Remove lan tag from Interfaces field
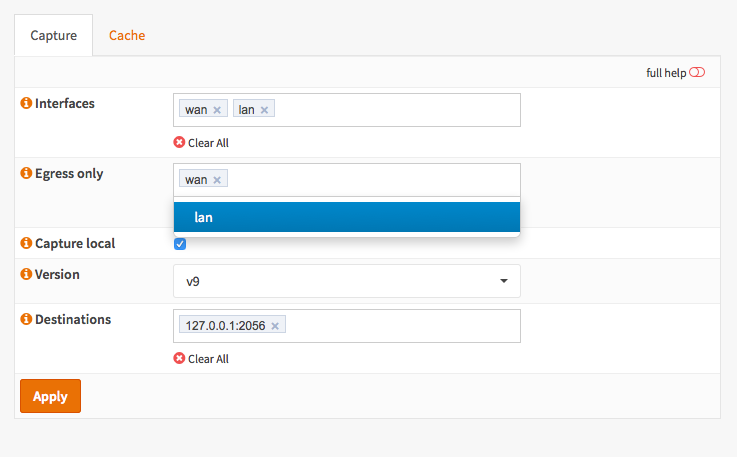 [265, 110]
